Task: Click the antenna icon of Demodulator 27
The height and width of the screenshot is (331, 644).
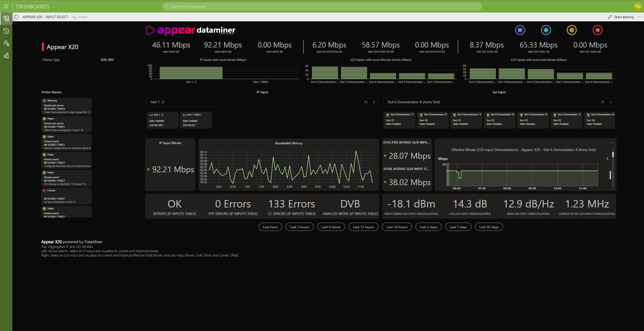Action: click(x=421, y=115)
